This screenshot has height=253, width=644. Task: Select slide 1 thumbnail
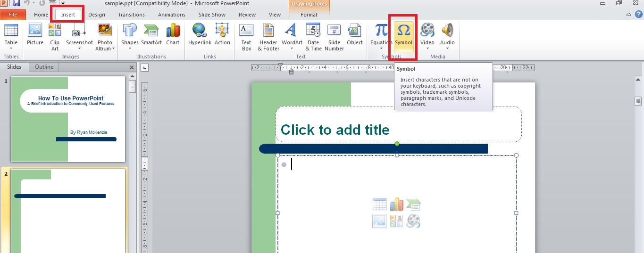[68, 119]
